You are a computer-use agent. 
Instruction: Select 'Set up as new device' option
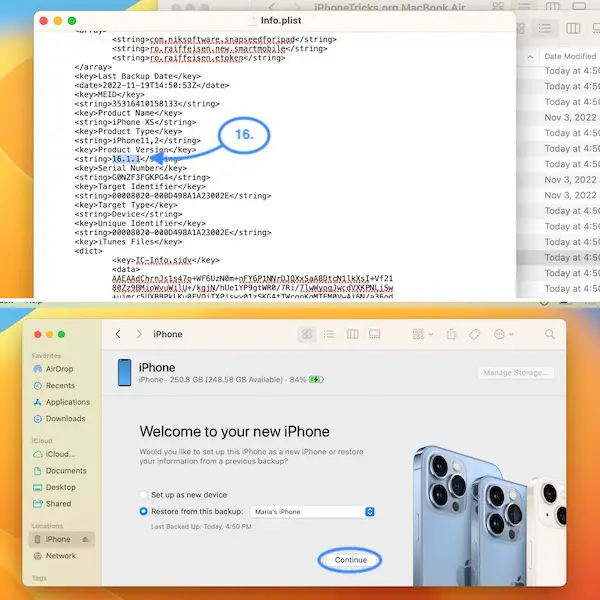click(x=143, y=495)
